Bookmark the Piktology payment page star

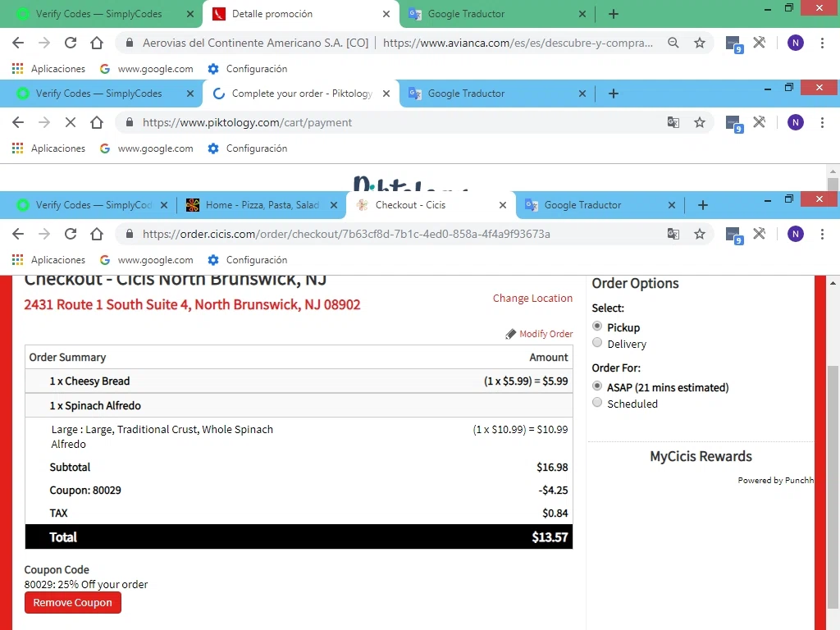click(x=700, y=123)
